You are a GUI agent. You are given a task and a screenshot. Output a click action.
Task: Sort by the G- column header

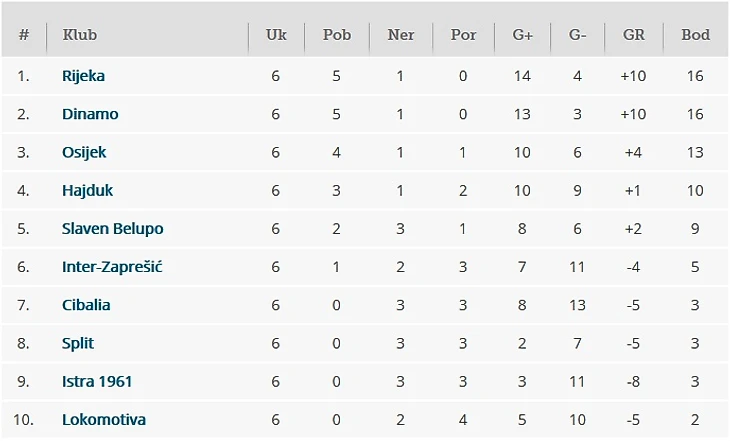coord(578,35)
